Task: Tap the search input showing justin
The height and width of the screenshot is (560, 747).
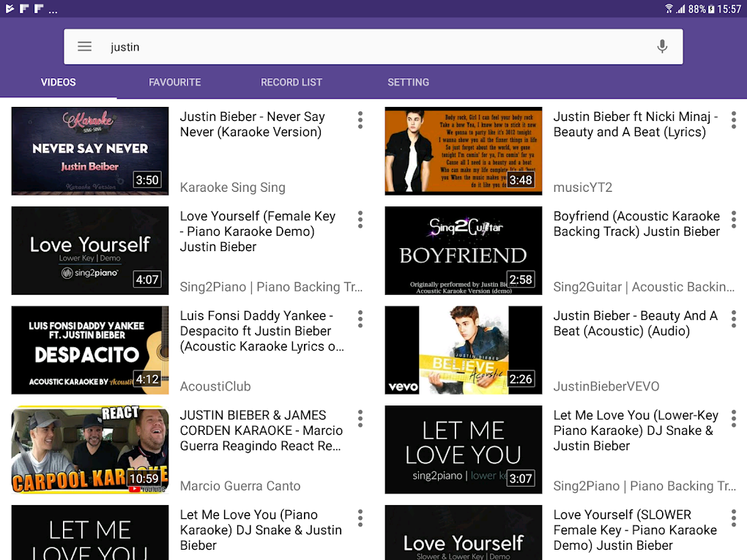Action: coord(293,46)
